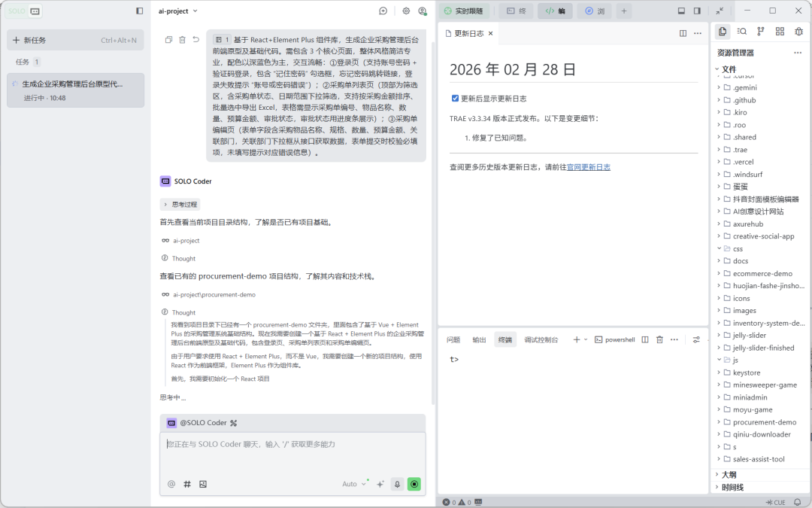The height and width of the screenshot is (508, 812).
Task: Click the trash icon to kill the terminal
Action: (x=660, y=339)
